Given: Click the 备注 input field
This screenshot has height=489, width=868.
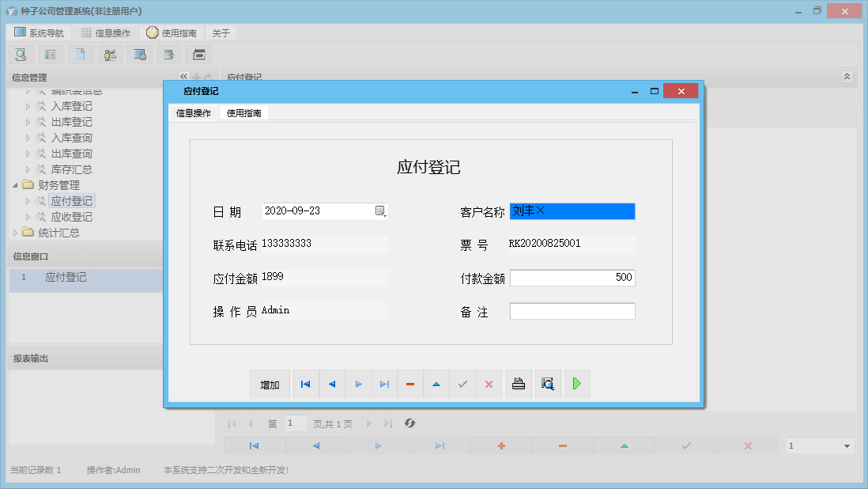Looking at the screenshot, I should pyautogui.click(x=572, y=310).
